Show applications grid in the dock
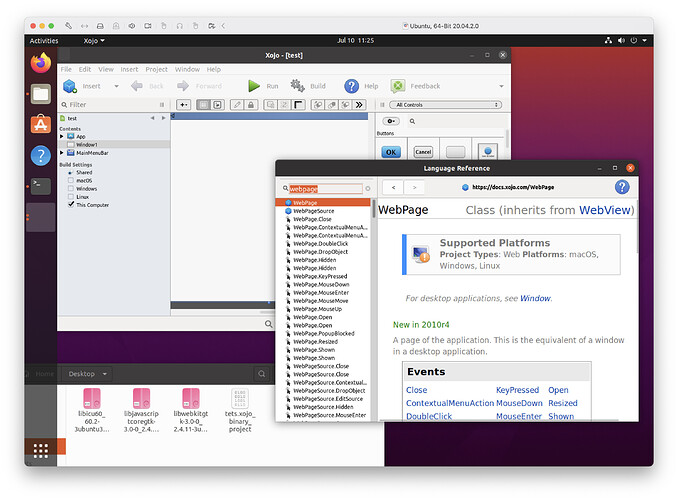 41,451
